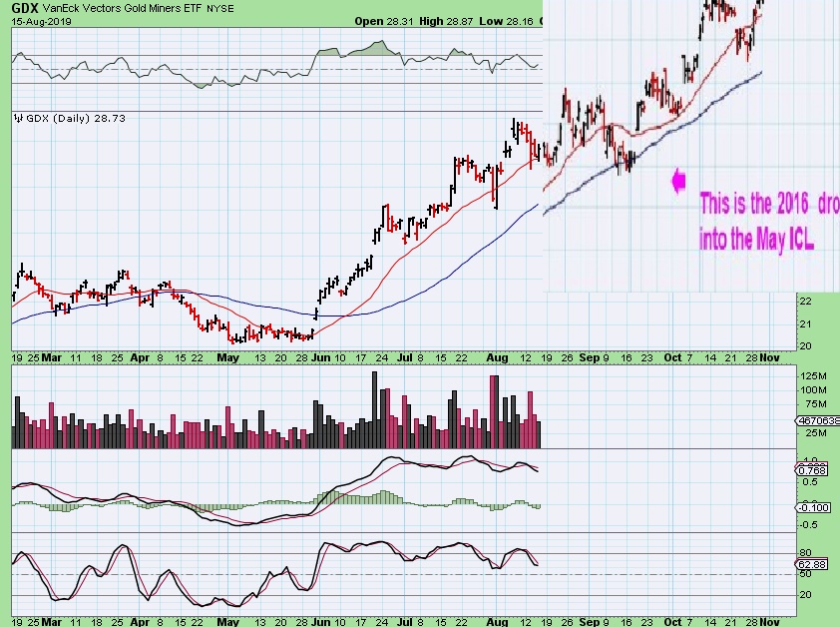The height and width of the screenshot is (627, 840).
Task: Click Sep on the price chart date axis
Action: 590,357
